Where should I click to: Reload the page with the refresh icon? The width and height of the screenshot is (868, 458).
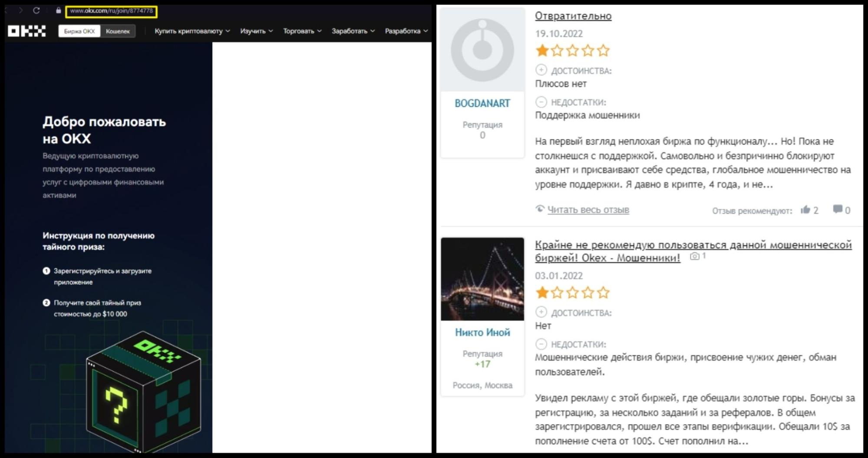click(x=36, y=10)
